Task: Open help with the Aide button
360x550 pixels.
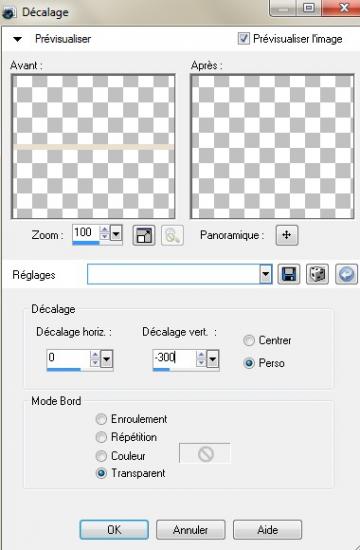Action: 267,529
